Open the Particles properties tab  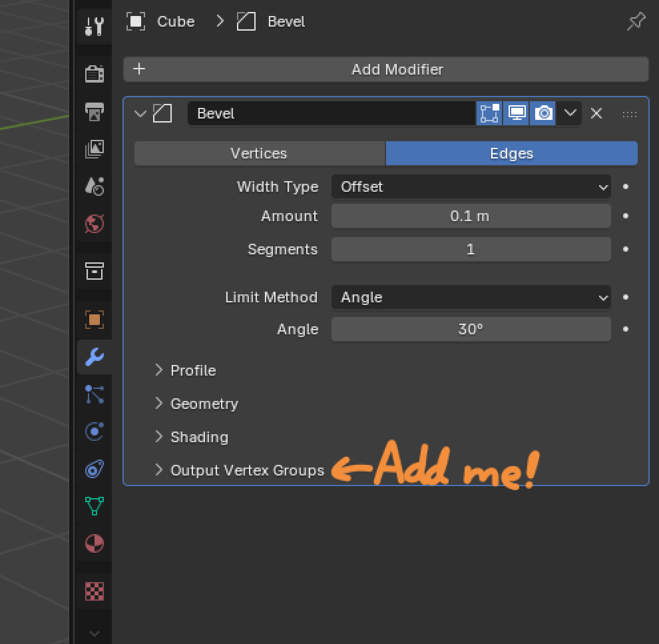[x=95, y=394]
